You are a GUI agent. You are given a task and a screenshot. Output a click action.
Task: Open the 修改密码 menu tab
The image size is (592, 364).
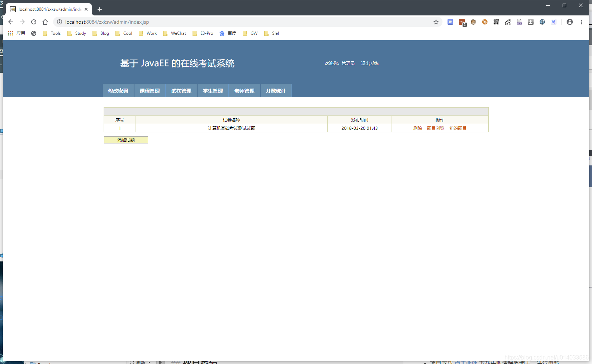(x=118, y=91)
